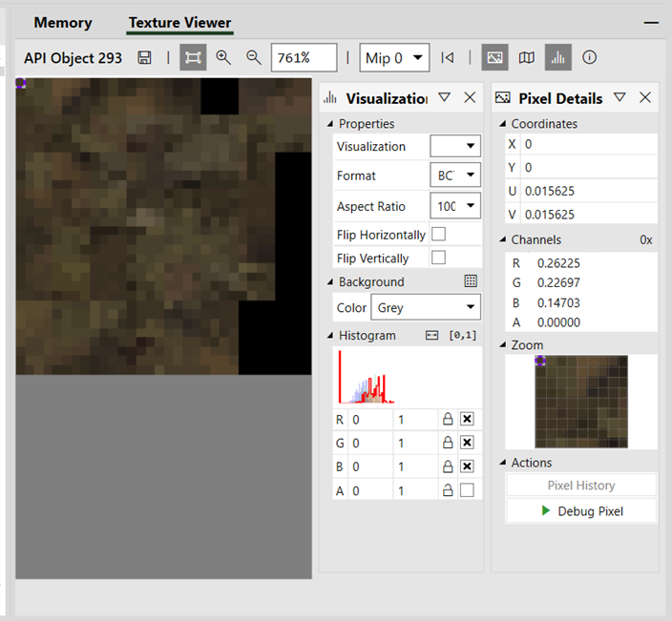Click the histogram graph
Image resolution: width=672 pixels, height=621 pixels.
[408, 377]
